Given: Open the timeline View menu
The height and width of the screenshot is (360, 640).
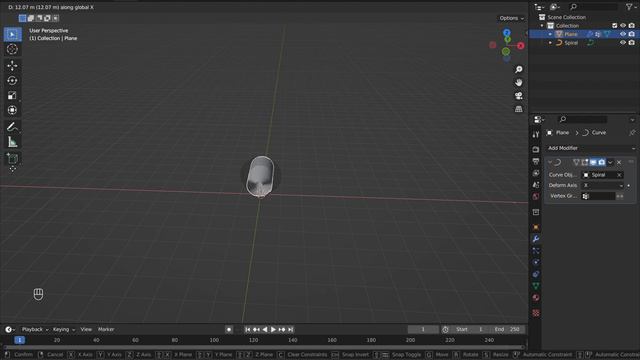Looking at the screenshot, I should pyautogui.click(x=86, y=329).
